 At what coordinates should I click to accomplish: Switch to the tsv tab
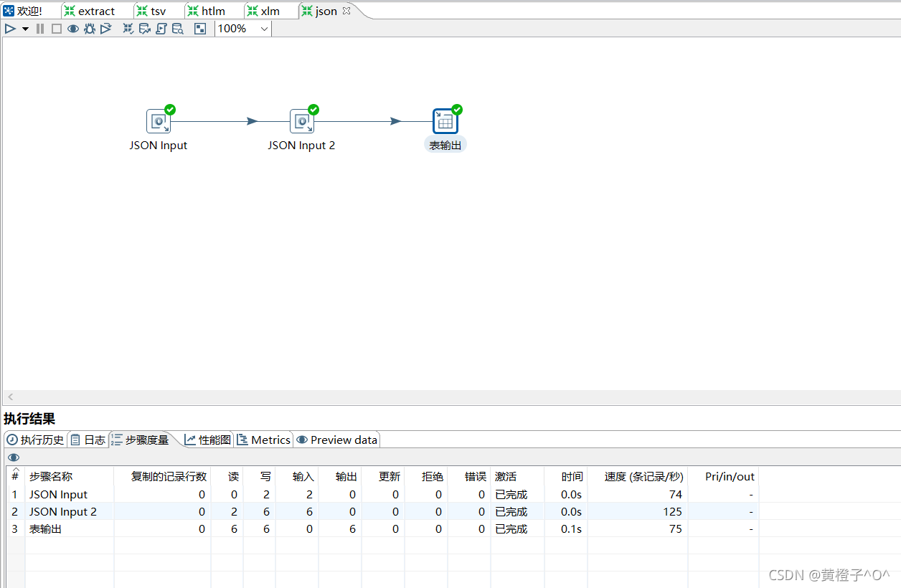(151, 11)
